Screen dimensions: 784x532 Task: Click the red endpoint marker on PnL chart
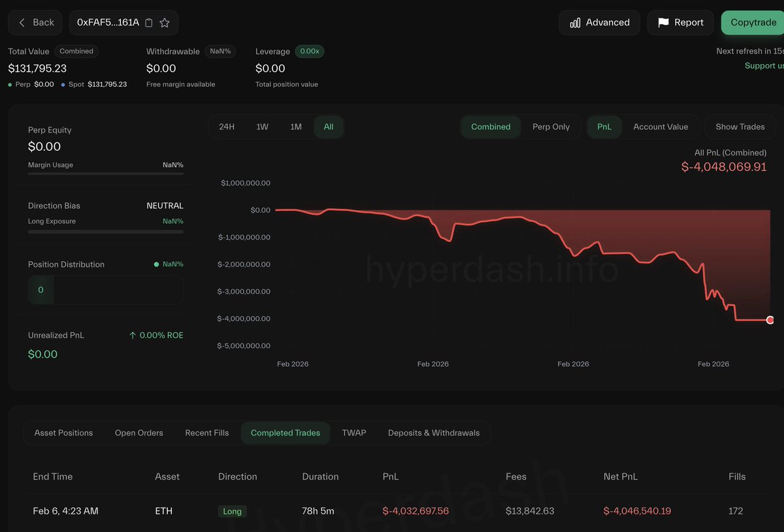tap(770, 320)
